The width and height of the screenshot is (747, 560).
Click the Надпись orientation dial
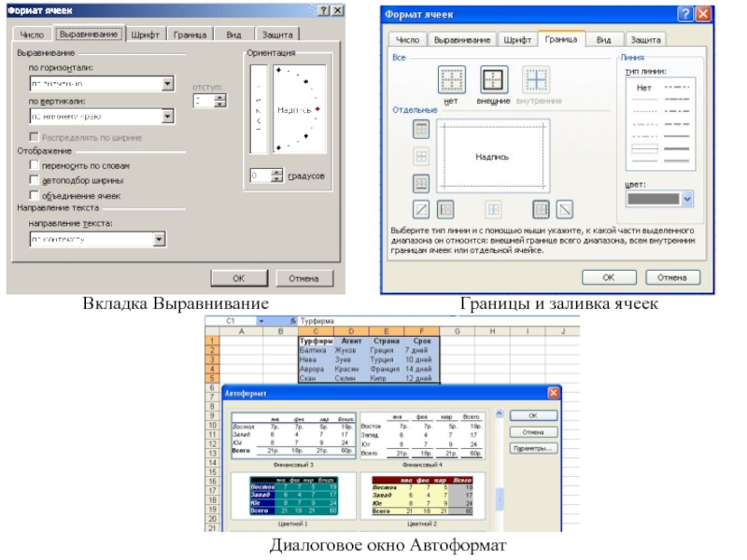tap(299, 109)
